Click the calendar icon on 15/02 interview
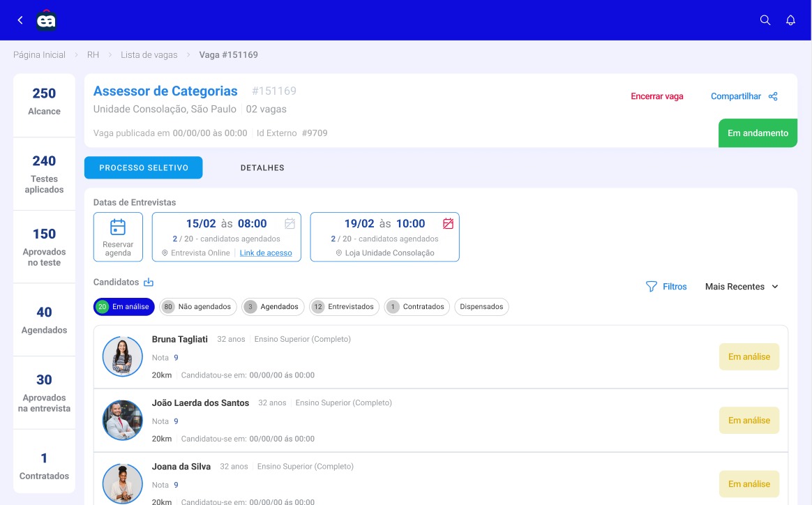The width and height of the screenshot is (812, 505). [x=290, y=224]
